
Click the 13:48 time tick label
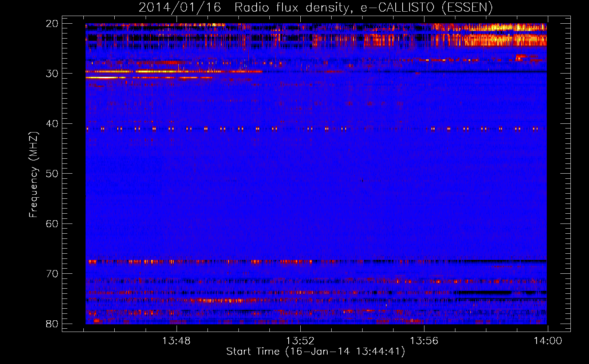click(x=176, y=341)
